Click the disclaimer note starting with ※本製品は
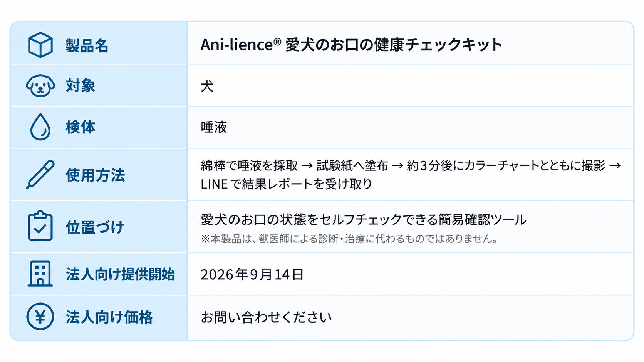 (349, 239)
